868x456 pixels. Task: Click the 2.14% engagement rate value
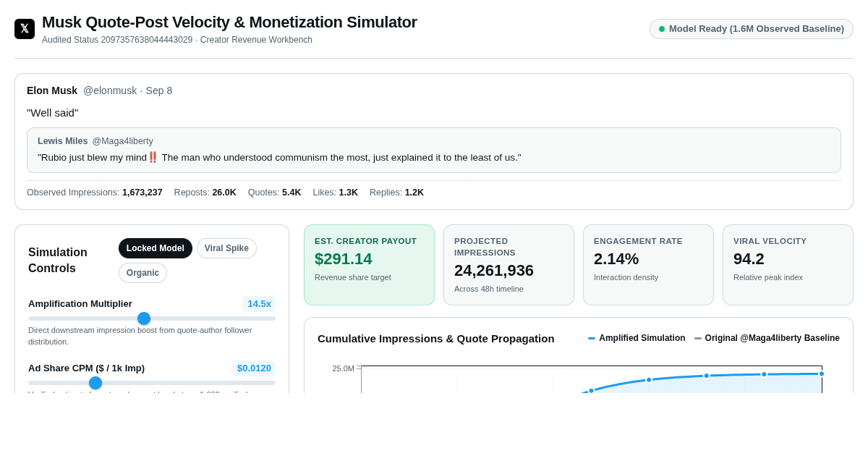click(x=616, y=259)
